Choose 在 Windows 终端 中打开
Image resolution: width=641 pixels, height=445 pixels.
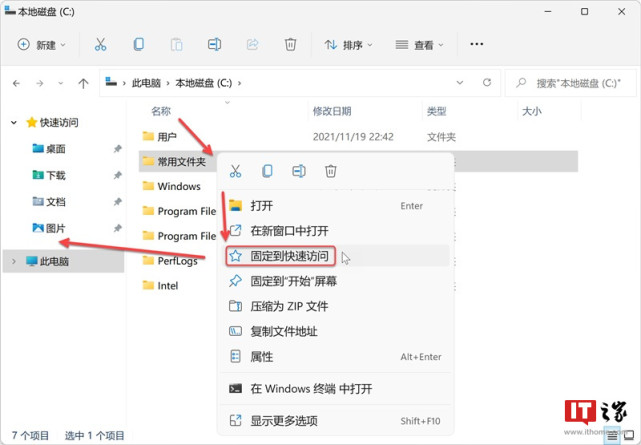tap(335, 389)
